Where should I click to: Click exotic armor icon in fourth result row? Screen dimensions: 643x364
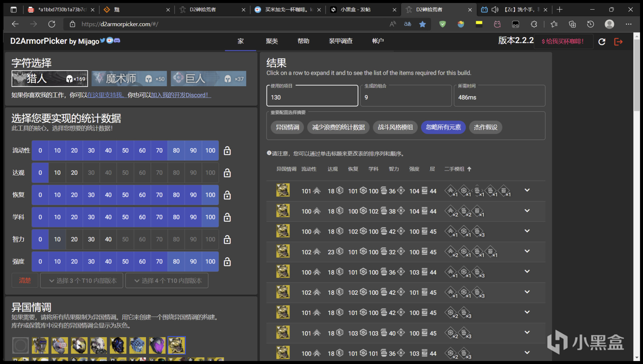pos(283,251)
